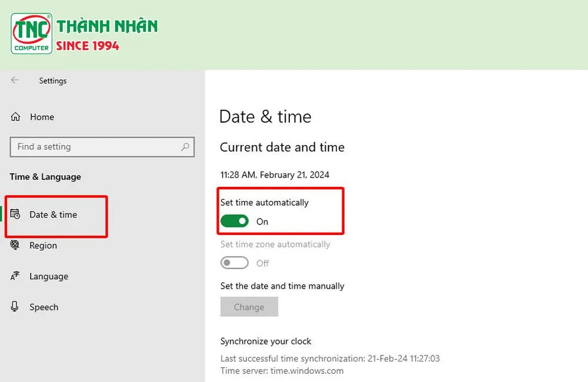This screenshot has width=588, height=382.
Task: Click the current date and time text
Action: (275, 175)
